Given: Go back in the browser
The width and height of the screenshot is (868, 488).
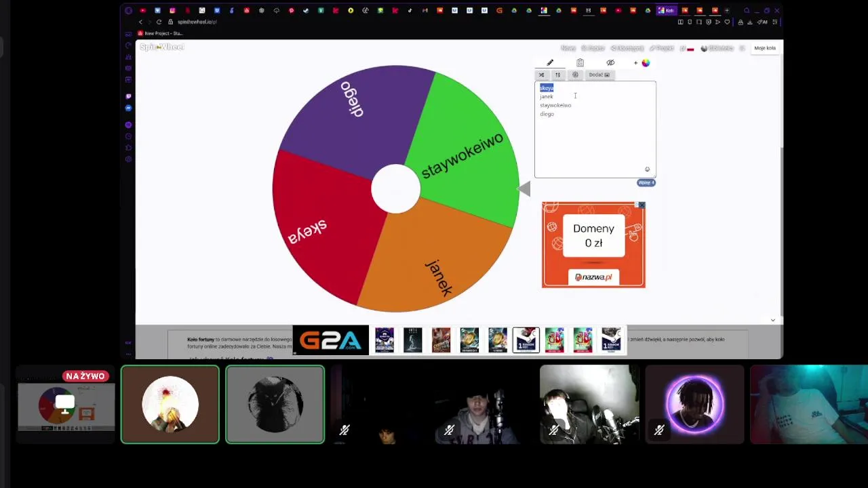Looking at the screenshot, I should tap(141, 22).
